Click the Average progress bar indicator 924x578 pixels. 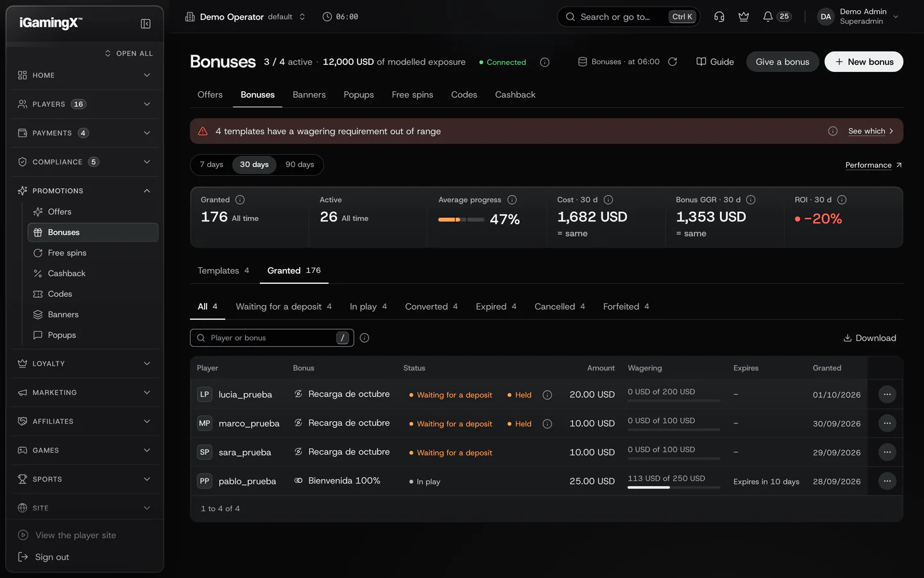(x=461, y=220)
